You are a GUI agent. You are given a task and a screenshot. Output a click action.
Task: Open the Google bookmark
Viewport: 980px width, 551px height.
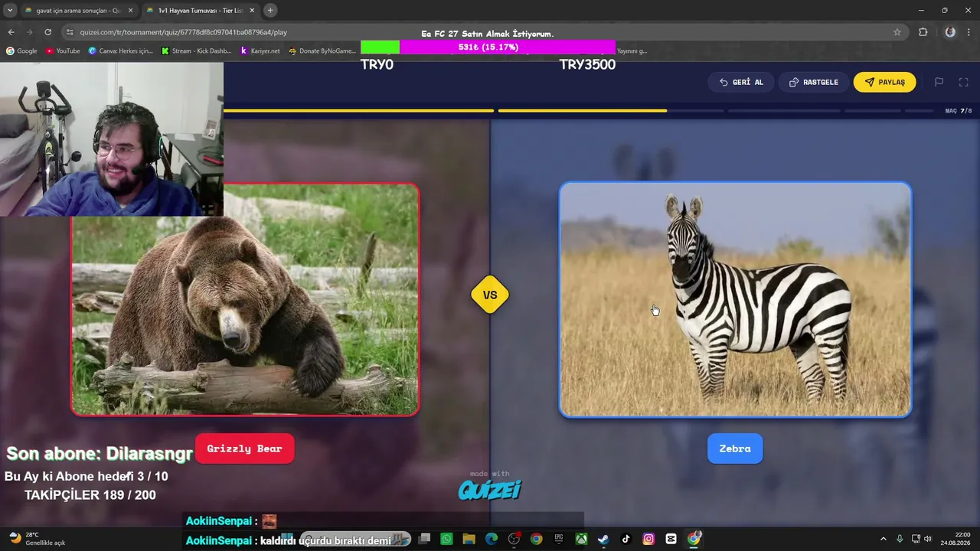click(21, 51)
